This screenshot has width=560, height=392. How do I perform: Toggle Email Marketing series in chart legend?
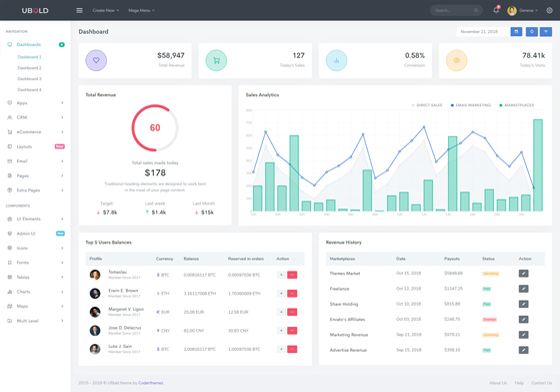[x=471, y=105]
